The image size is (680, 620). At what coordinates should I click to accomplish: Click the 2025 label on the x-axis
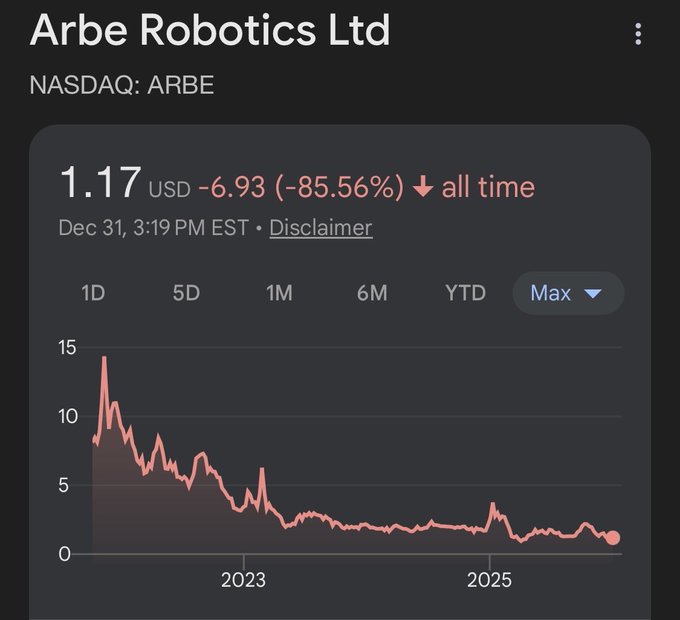[x=489, y=580]
